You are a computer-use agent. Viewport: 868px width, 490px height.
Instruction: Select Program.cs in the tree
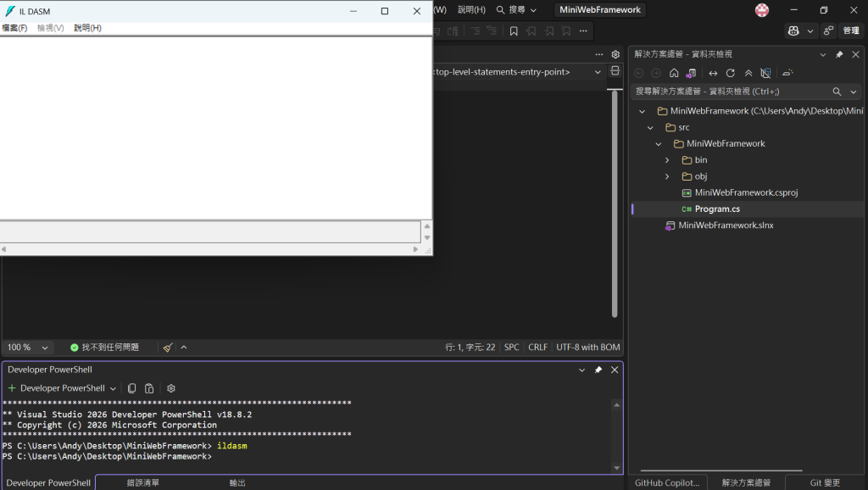tap(717, 209)
